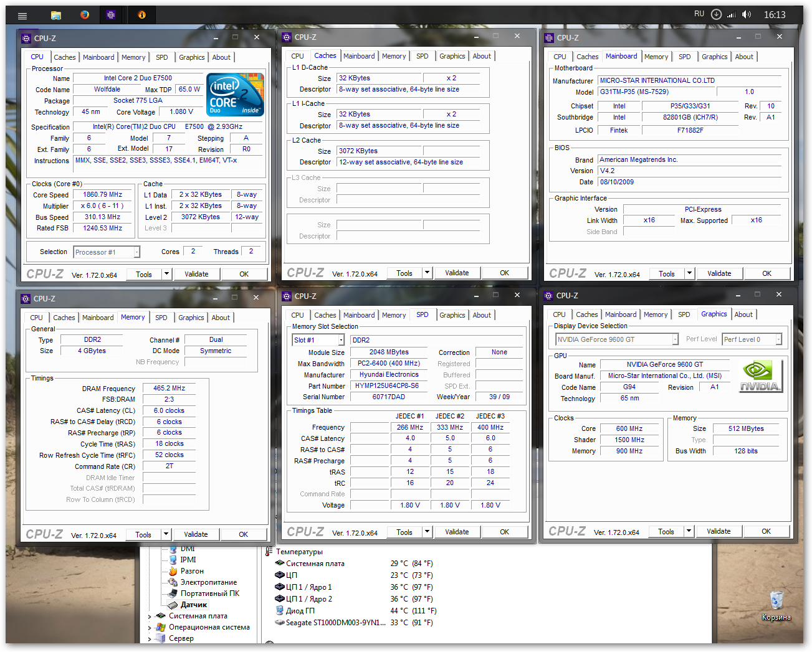Click the File Explorer taskbar icon

pyautogui.click(x=55, y=15)
